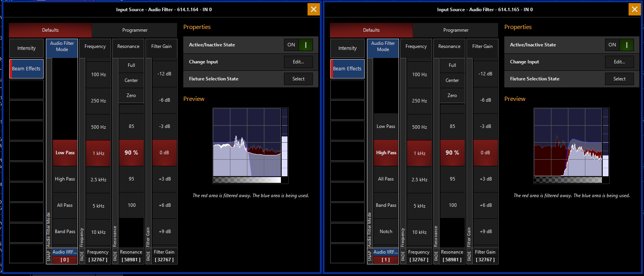The width and height of the screenshot is (644, 276).
Task: Close the 614.1.164 Audio Filter window
Action: click(314, 9)
